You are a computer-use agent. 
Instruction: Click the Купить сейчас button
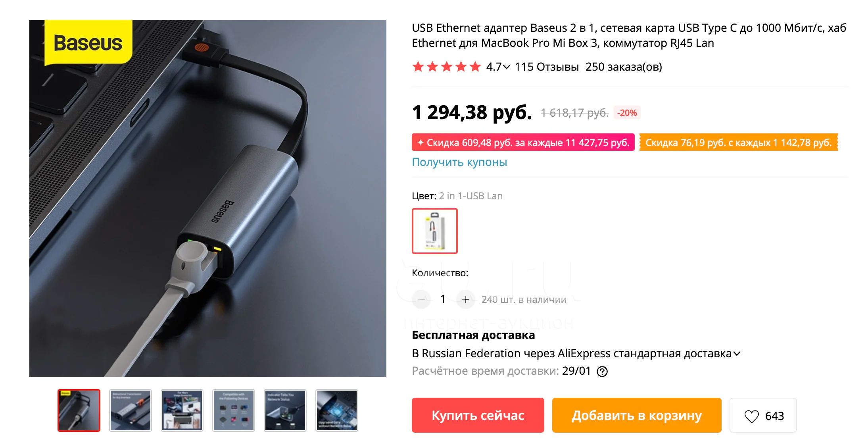pyautogui.click(x=478, y=415)
